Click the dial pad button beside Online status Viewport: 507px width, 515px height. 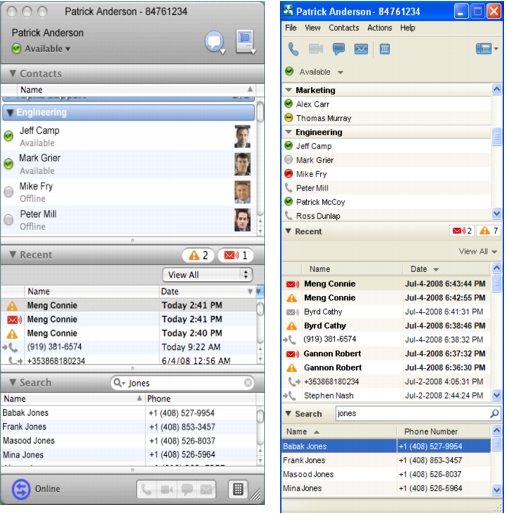[238, 489]
